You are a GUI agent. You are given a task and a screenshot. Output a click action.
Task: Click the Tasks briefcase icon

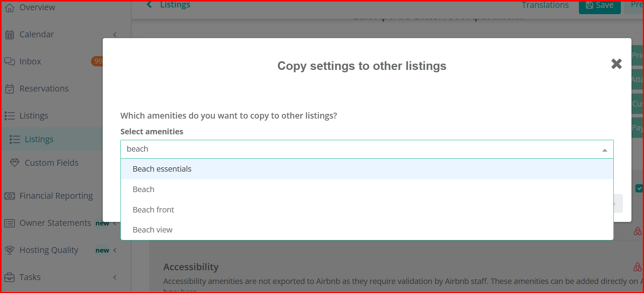click(10, 277)
